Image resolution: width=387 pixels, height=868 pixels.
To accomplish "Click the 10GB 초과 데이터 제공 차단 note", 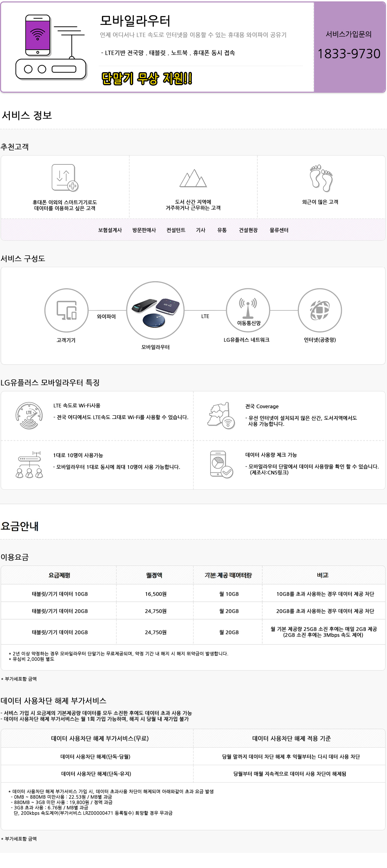I will (325, 594).
